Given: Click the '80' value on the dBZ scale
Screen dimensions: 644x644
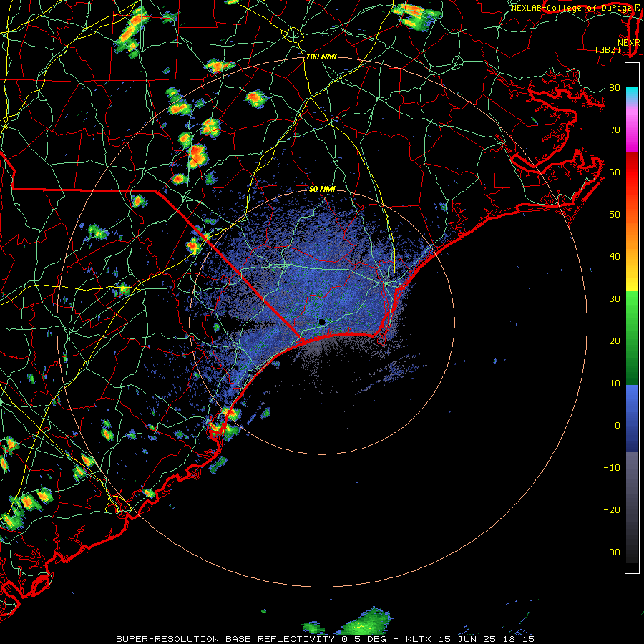Looking at the screenshot, I should coord(615,87).
